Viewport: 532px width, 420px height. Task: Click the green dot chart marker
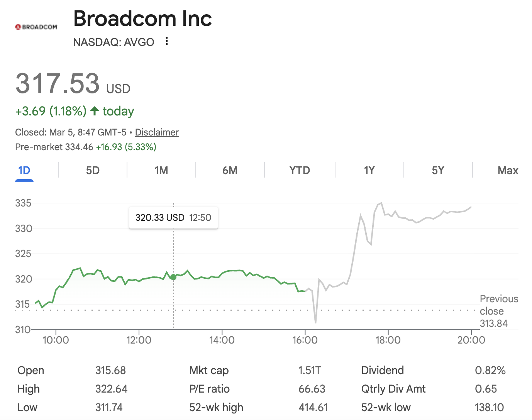173,277
